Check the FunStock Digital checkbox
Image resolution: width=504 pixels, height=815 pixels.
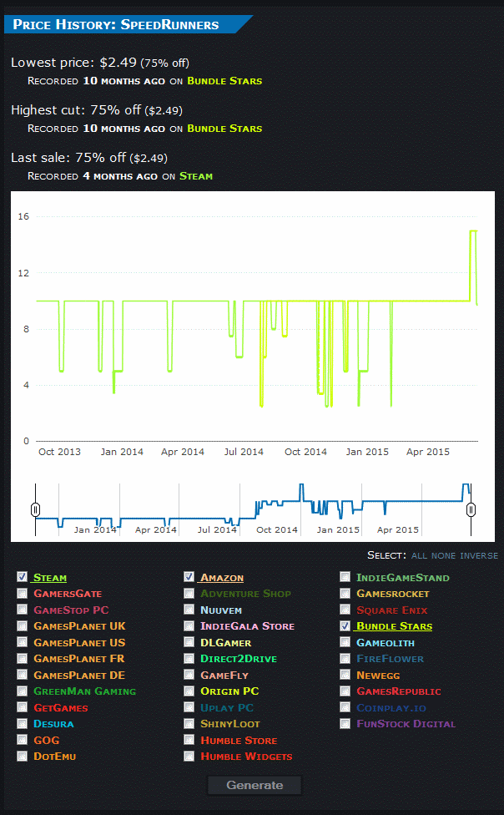pyautogui.click(x=345, y=723)
